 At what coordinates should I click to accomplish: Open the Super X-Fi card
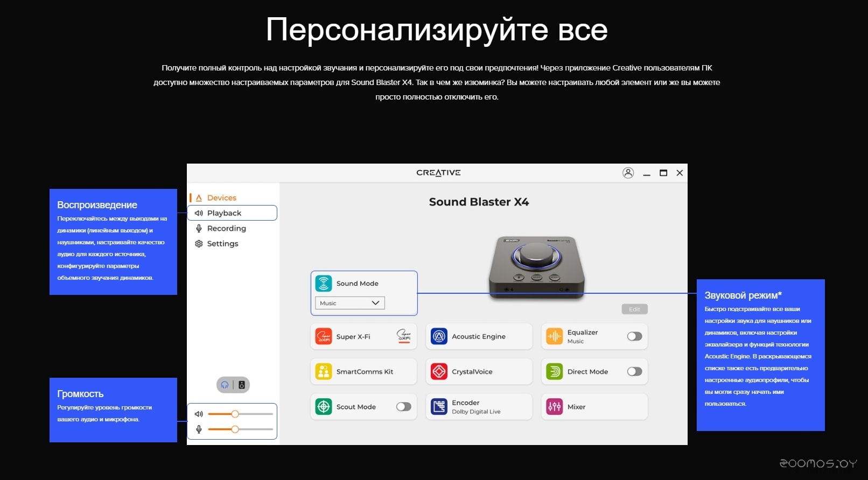(x=363, y=336)
